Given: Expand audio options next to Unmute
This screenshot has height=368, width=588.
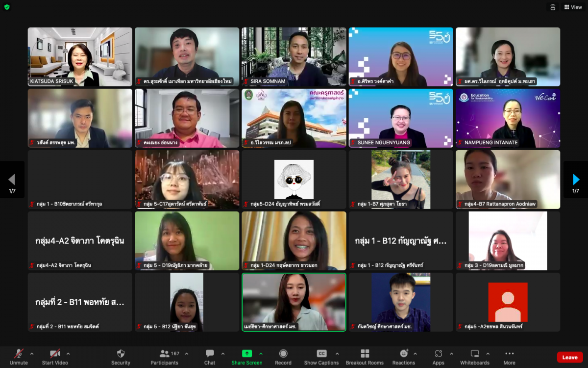Looking at the screenshot, I should 32,354.
